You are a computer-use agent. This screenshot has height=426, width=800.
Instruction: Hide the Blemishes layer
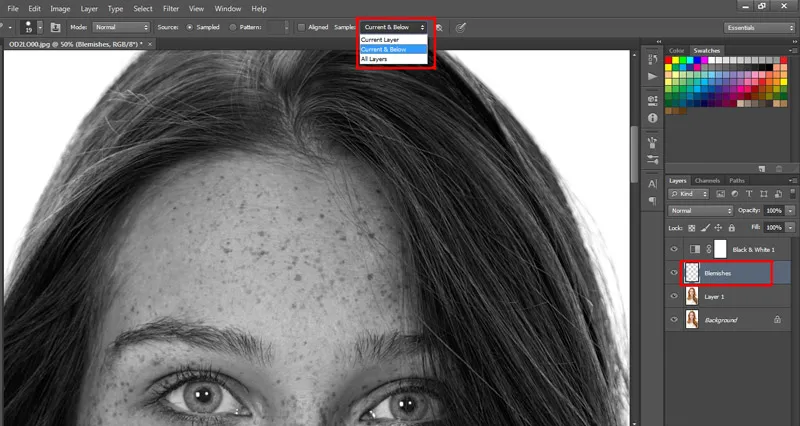tap(674, 272)
